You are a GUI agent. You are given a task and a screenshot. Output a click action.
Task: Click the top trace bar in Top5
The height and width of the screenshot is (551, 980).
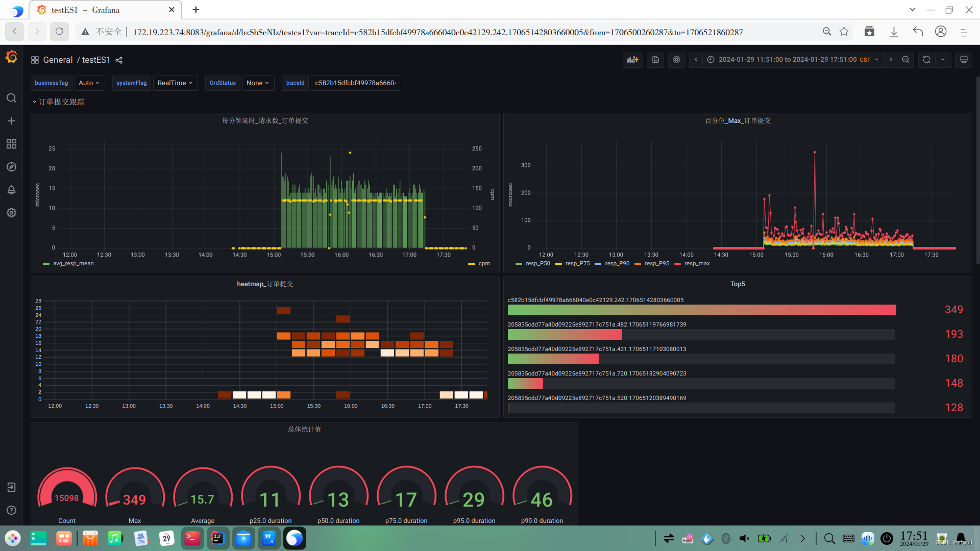point(701,310)
